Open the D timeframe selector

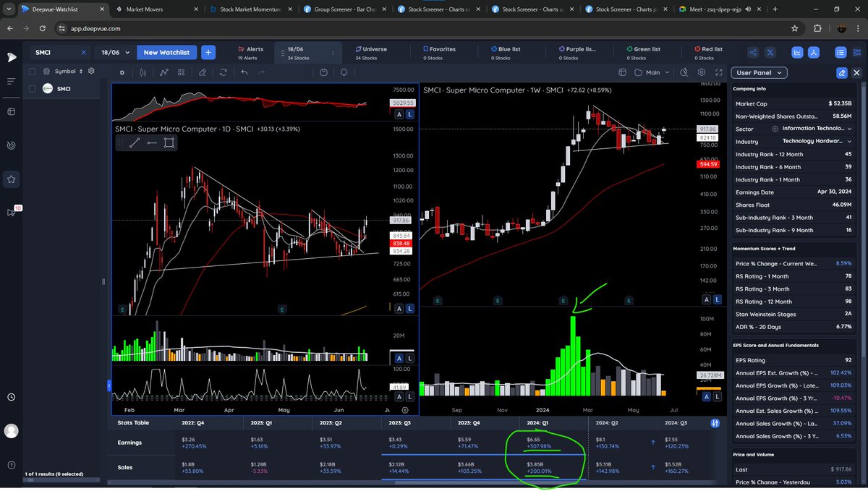coord(122,72)
